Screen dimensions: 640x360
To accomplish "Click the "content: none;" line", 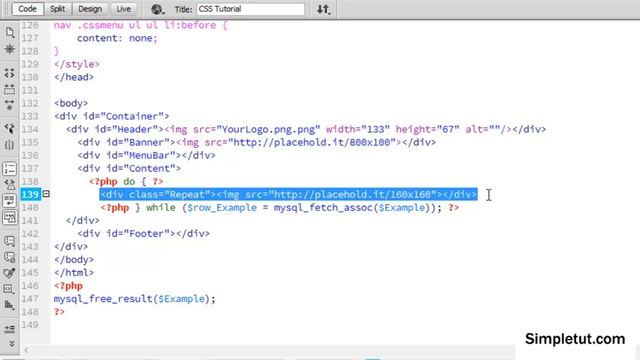I will pos(117,38).
